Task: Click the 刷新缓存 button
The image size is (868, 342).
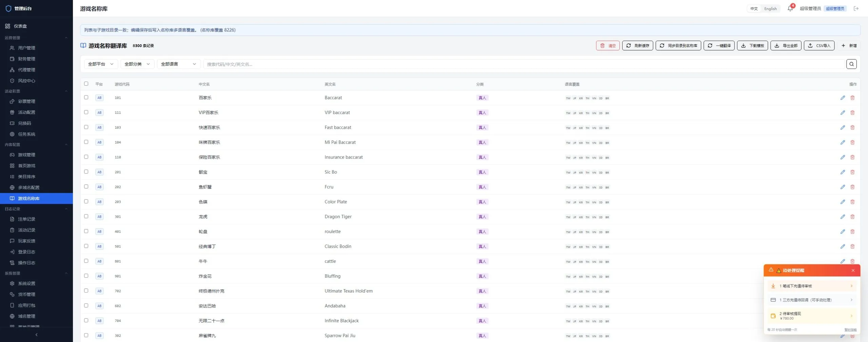Action: tap(637, 46)
